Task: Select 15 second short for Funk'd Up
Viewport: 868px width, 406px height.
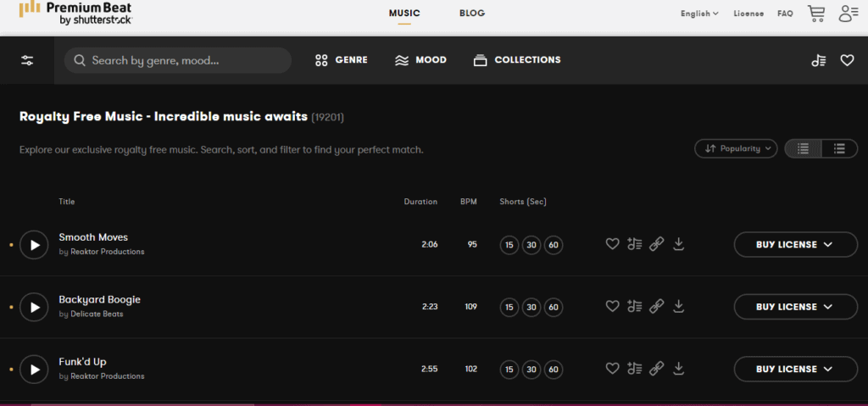Action: [509, 369]
